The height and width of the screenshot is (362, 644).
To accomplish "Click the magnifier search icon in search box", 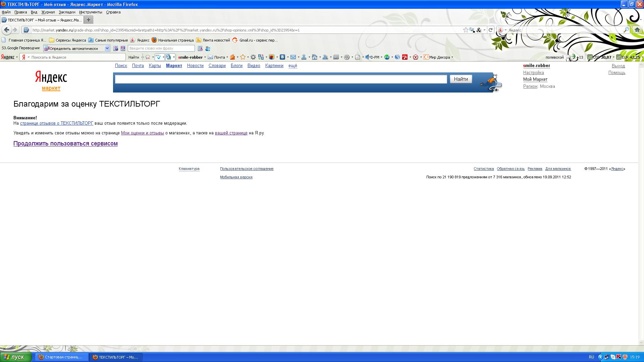I will coord(626,30).
